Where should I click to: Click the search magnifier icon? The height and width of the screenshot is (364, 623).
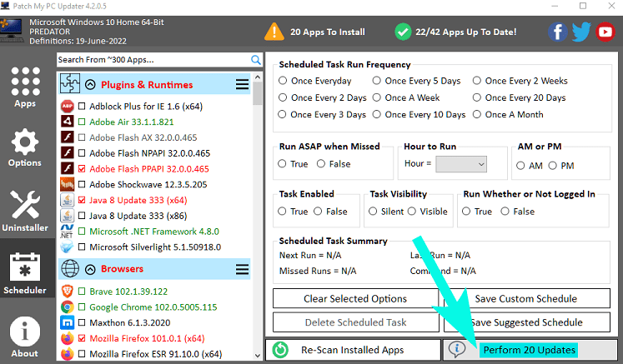pos(256,60)
